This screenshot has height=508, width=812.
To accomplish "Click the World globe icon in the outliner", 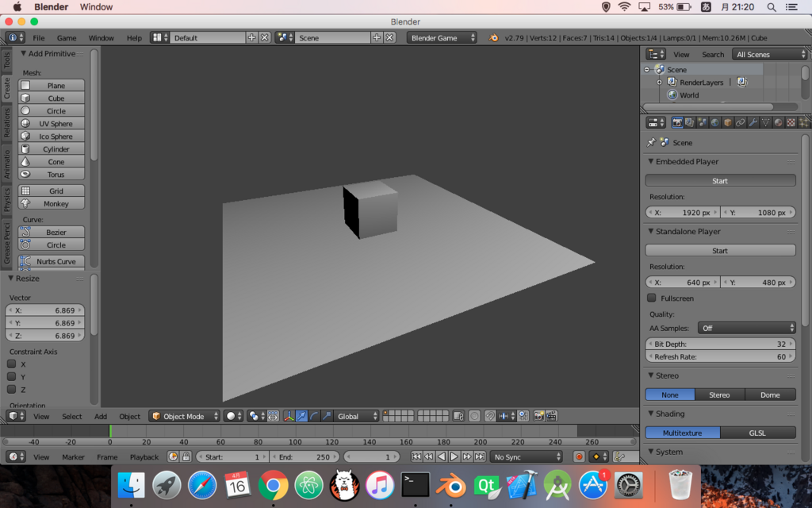I will pos(672,95).
